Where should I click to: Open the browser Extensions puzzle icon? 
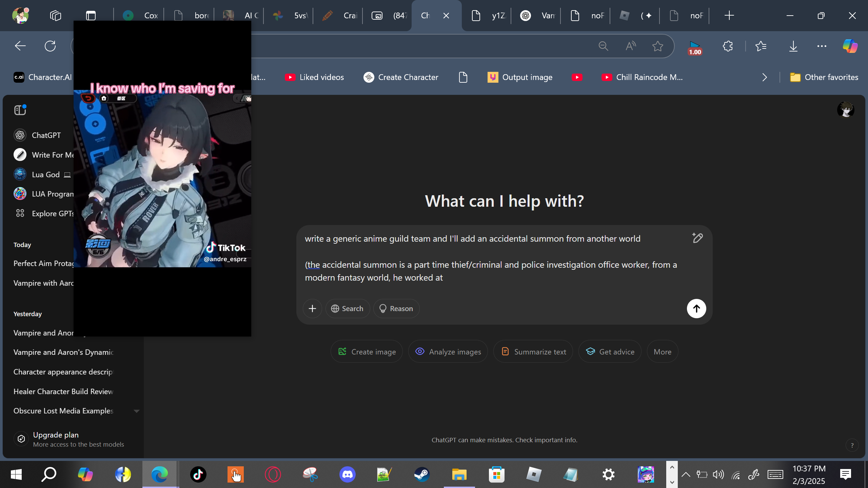coord(728,46)
